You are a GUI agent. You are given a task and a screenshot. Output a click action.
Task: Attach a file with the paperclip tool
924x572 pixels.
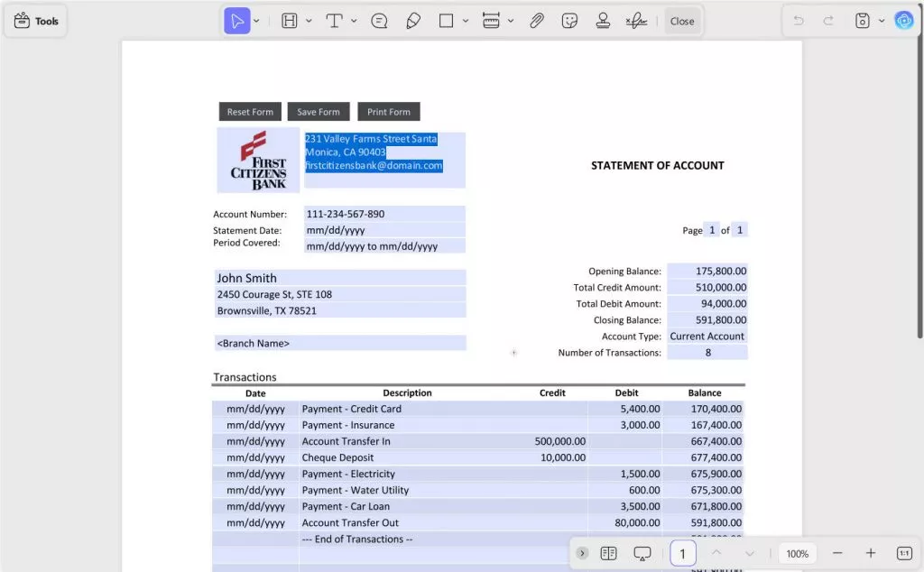tap(536, 20)
